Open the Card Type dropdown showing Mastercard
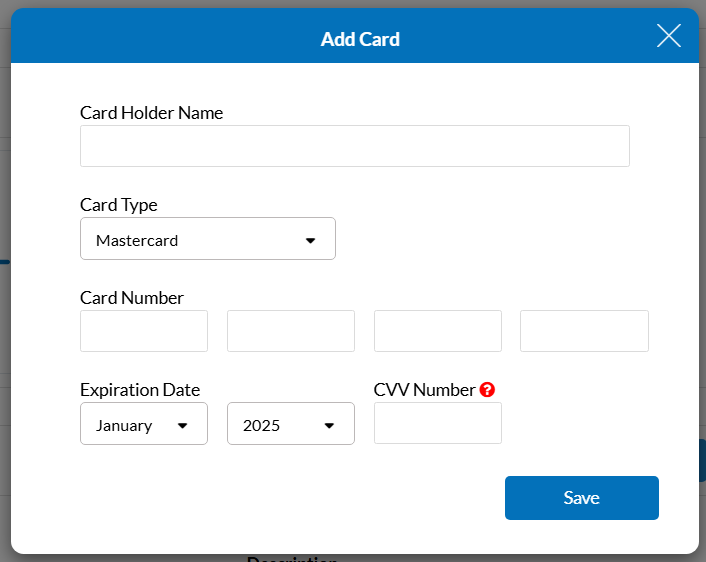The width and height of the screenshot is (706, 562). pos(208,239)
